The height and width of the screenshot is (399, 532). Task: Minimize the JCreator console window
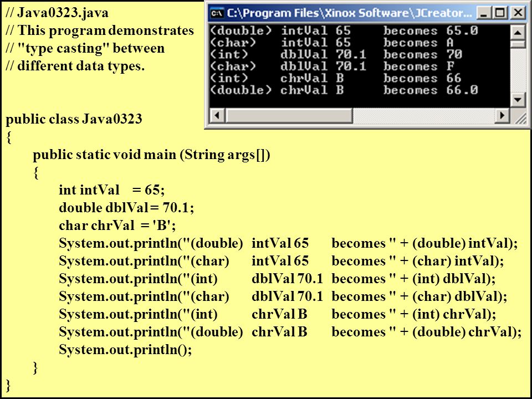[x=484, y=13]
